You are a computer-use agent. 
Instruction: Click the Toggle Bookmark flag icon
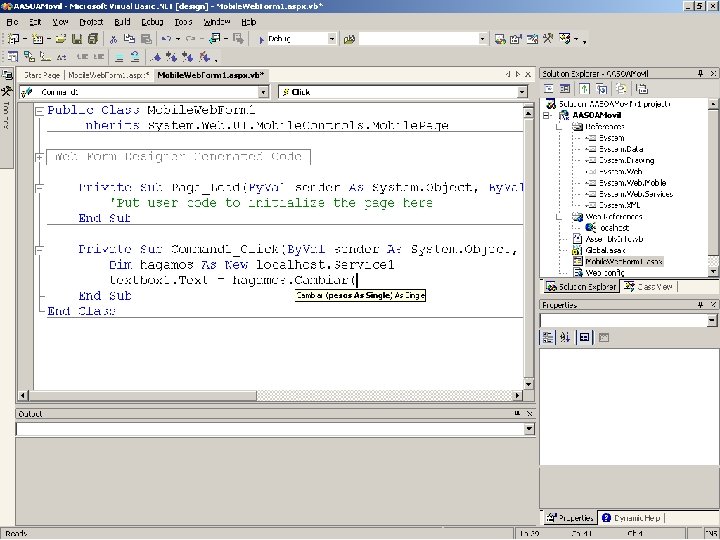pos(157,57)
